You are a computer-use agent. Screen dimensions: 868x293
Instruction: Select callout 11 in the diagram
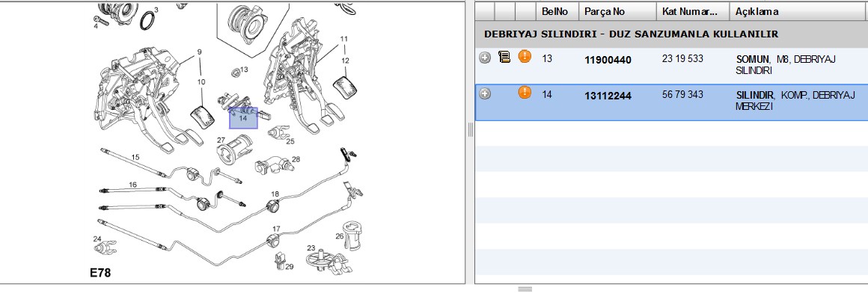pyautogui.click(x=343, y=40)
